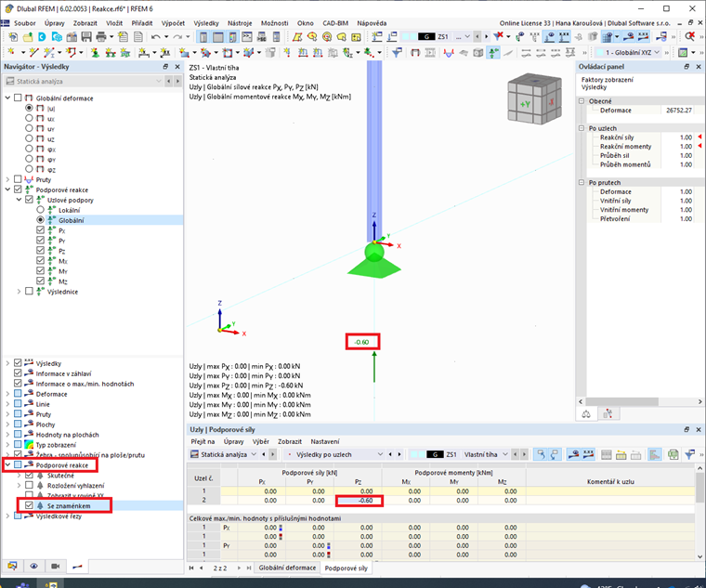Enable the Výslednice checkbox

30,292
